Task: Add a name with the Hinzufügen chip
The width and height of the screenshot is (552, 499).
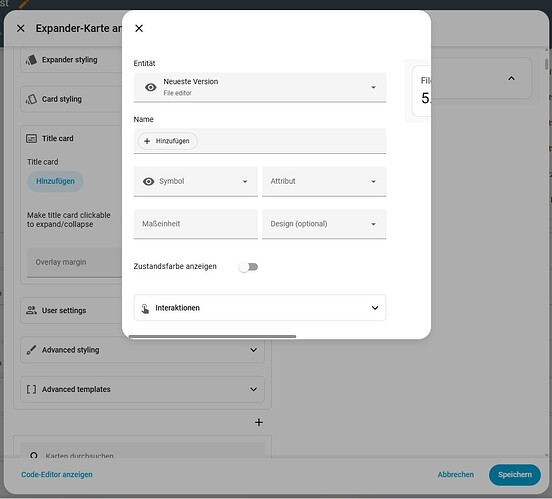Action: tap(168, 141)
